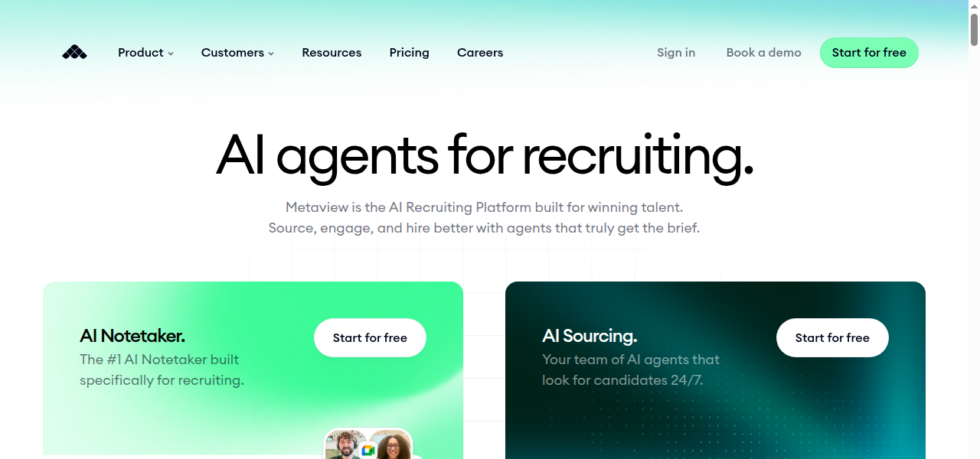
Task: Open the Pricing page
Action: coord(409,53)
